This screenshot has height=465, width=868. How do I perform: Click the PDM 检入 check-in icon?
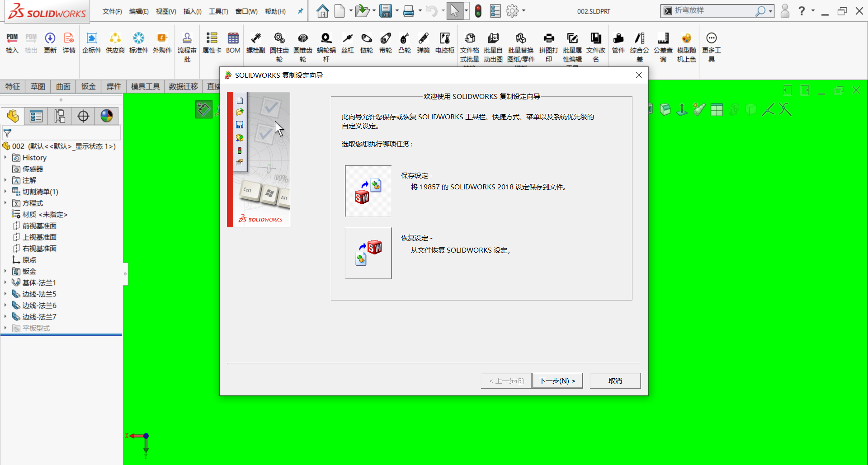pos(12,43)
